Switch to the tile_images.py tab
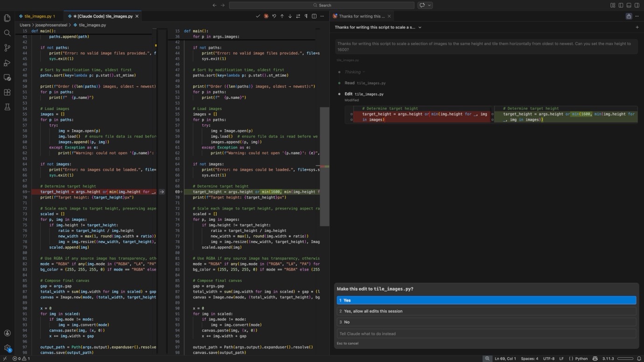This screenshot has height=362, width=644. pyautogui.click(x=37, y=16)
